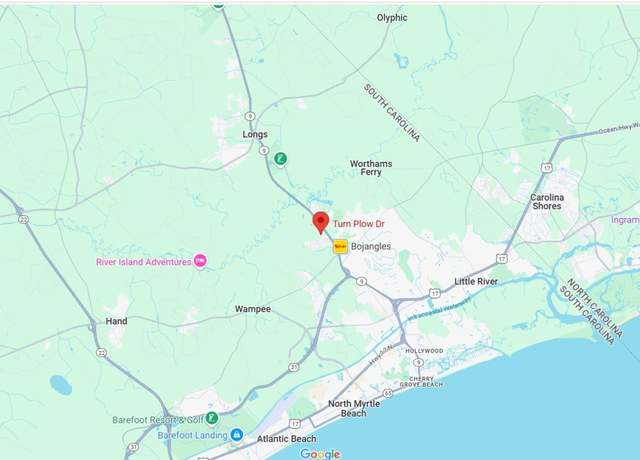The width and height of the screenshot is (640, 460).
Task: Click the Wampee place name
Action: point(253,309)
